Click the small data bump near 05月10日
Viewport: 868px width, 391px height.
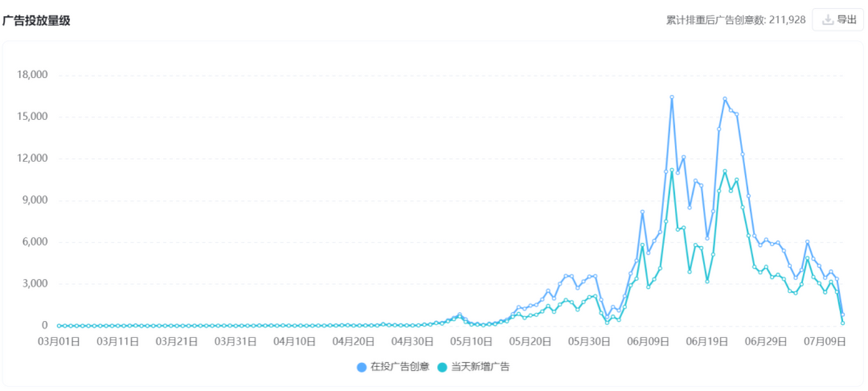(459, 316)
